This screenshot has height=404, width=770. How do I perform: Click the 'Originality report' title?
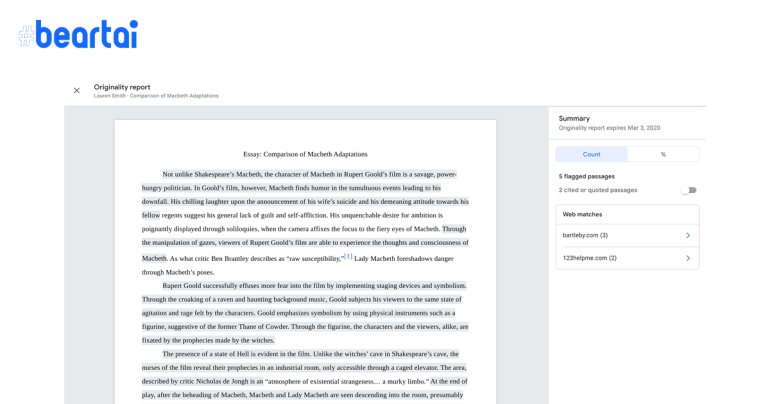(x=122, y=87)
